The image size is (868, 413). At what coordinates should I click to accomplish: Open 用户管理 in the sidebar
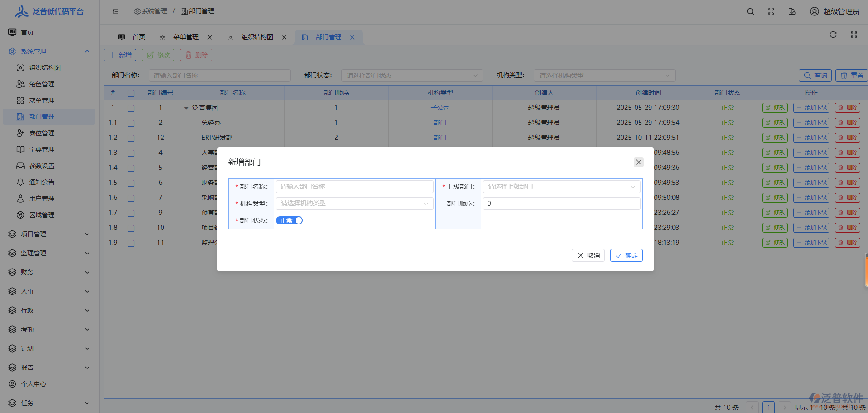pyautogui.click(x=42, y=199)
